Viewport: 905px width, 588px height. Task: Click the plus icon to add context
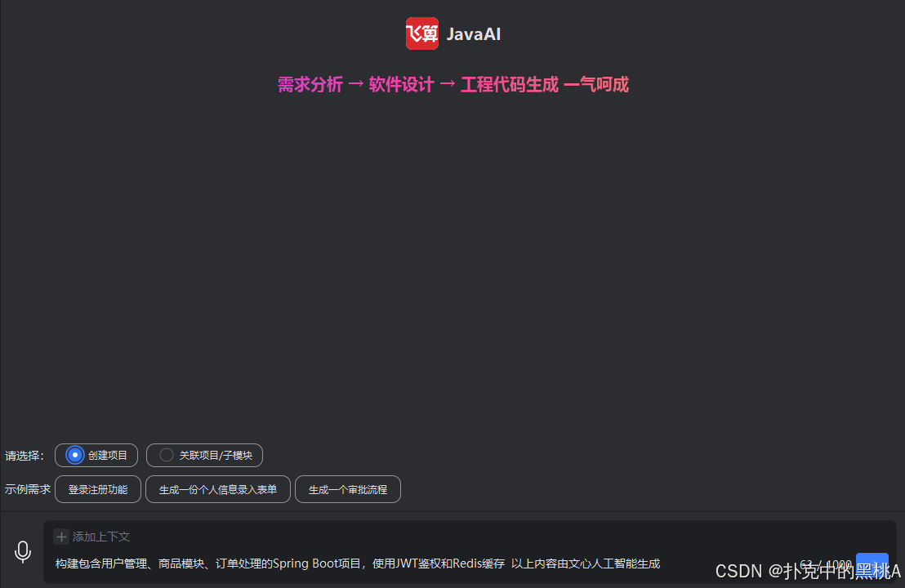pos(61,537)
